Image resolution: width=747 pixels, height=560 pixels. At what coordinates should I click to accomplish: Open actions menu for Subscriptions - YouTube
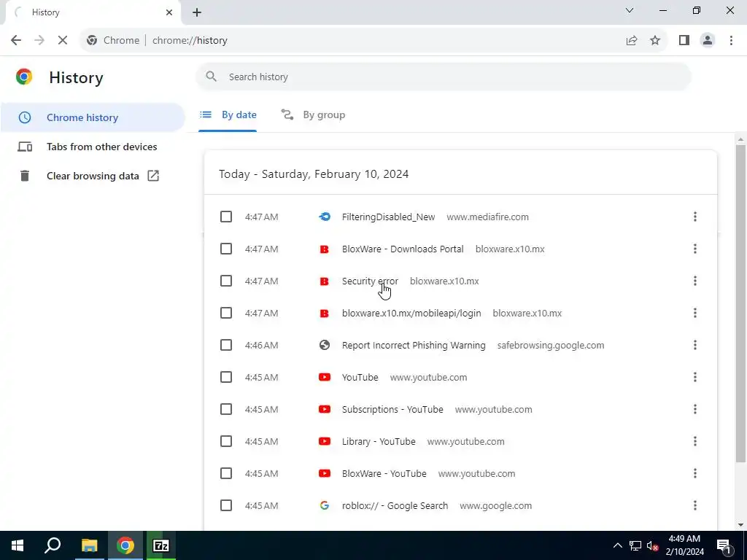[694, 410]
